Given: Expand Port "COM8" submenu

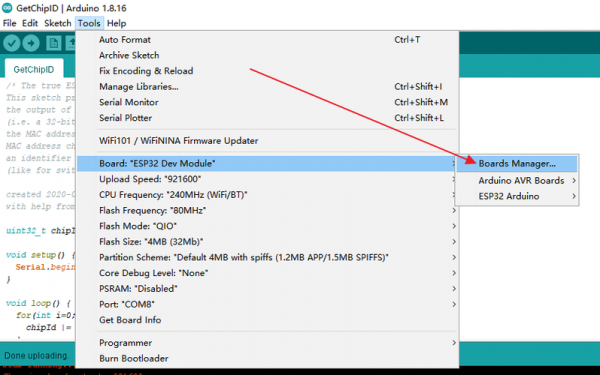Looking at the screenshot, I should tap(267, 305).
